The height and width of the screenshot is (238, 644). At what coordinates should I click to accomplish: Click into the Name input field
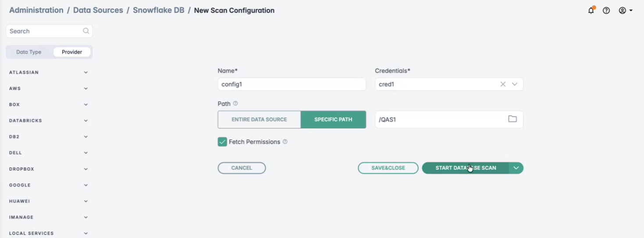(x=292, y=84)
